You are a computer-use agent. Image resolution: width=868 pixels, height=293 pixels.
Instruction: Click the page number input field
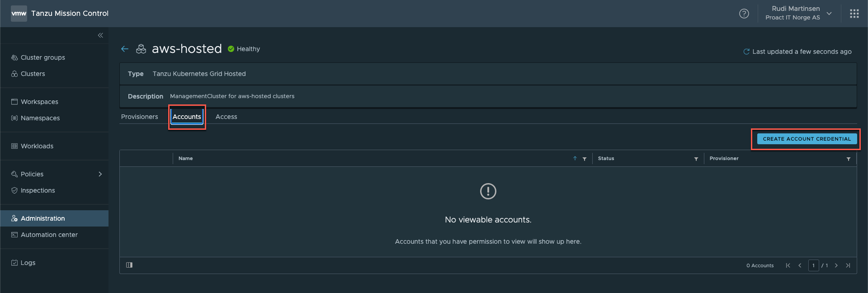pos(814,265)
